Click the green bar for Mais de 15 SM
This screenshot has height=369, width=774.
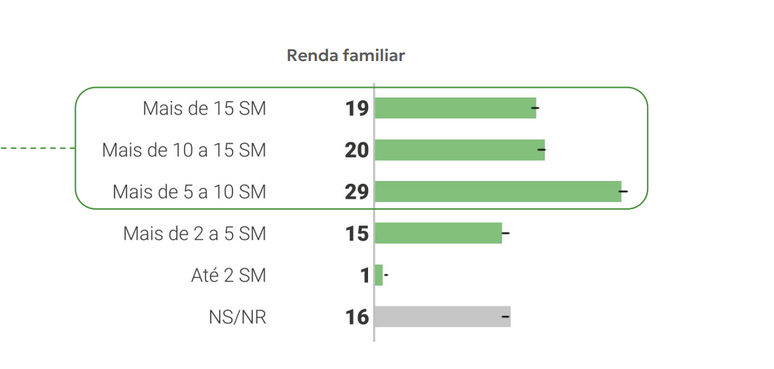point(455,108)
